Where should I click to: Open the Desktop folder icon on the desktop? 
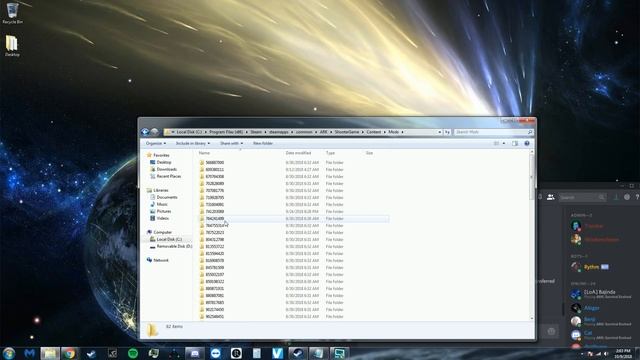(12, 45)
